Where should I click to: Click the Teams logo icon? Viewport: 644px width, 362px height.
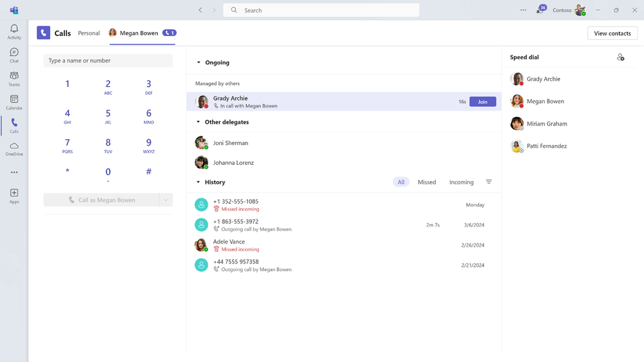14,10
